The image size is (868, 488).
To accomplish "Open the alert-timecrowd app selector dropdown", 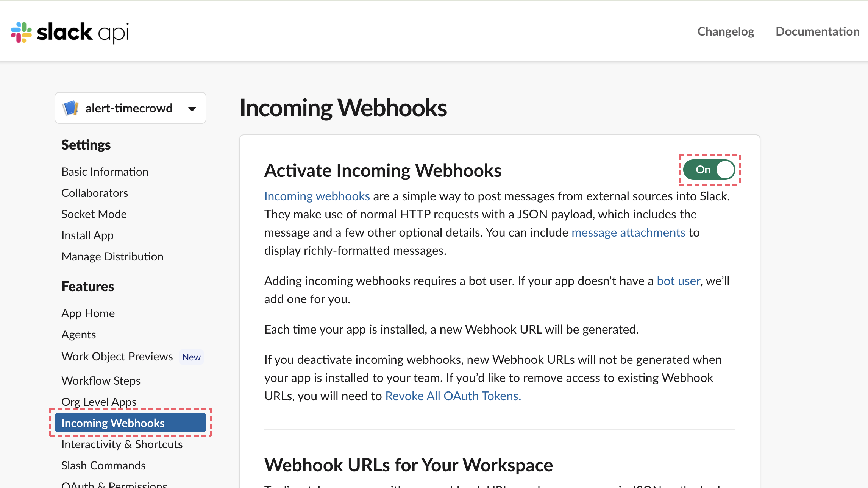I will (x=130, y=108).
